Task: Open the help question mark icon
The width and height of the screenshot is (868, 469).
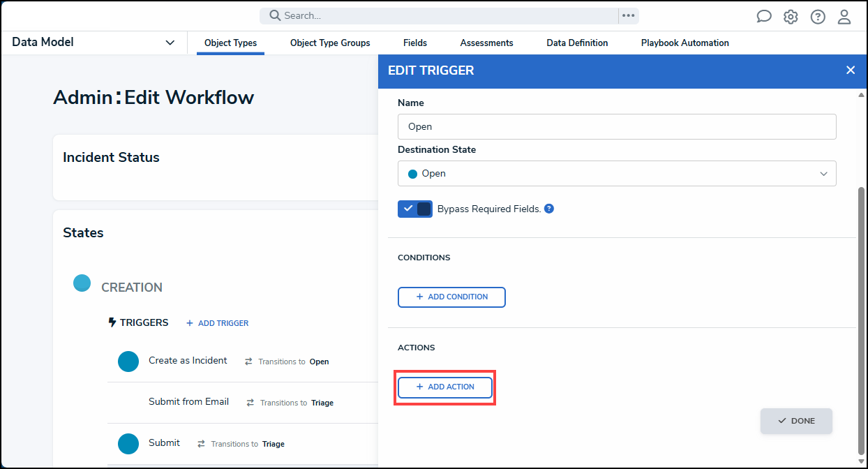Action: 818,17
